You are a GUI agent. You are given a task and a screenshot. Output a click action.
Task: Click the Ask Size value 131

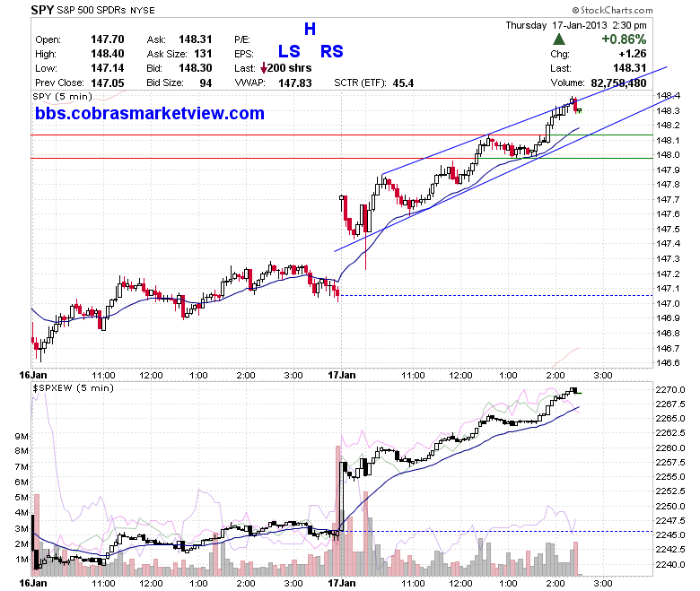[x=203, y=54]
